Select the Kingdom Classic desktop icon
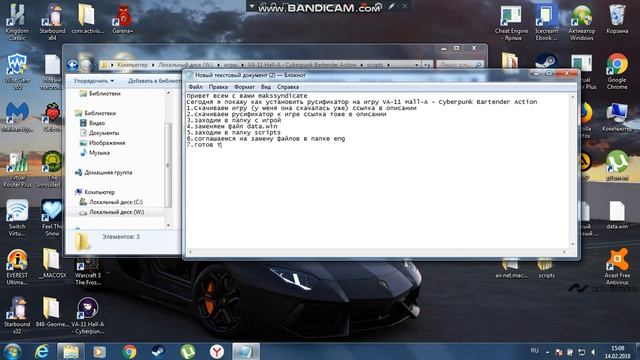Screen dimensions: 640x360 [17, 22]
